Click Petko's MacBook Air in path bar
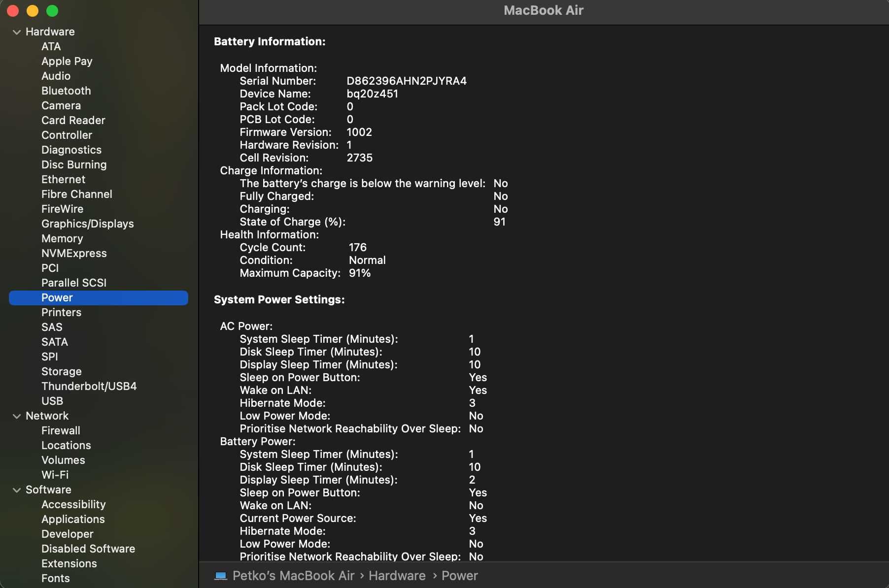Image resolution: width=889 pixels, height=588 pixels. [x=293, y=576]
